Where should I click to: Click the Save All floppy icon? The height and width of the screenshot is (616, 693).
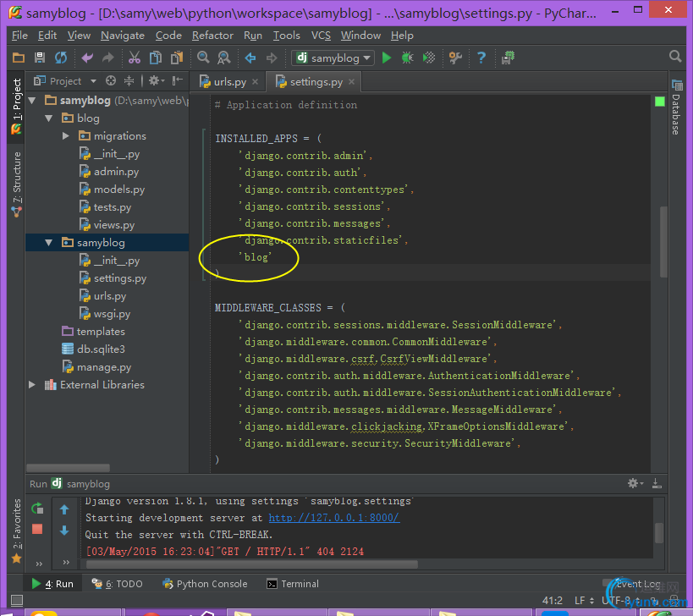[40, 58]
